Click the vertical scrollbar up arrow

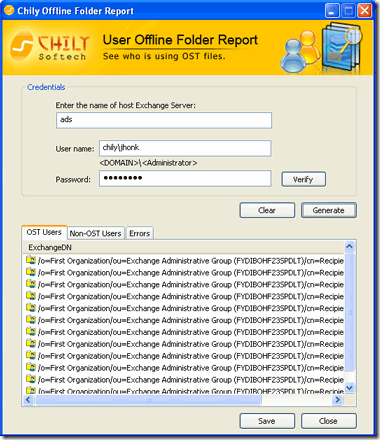349,246
